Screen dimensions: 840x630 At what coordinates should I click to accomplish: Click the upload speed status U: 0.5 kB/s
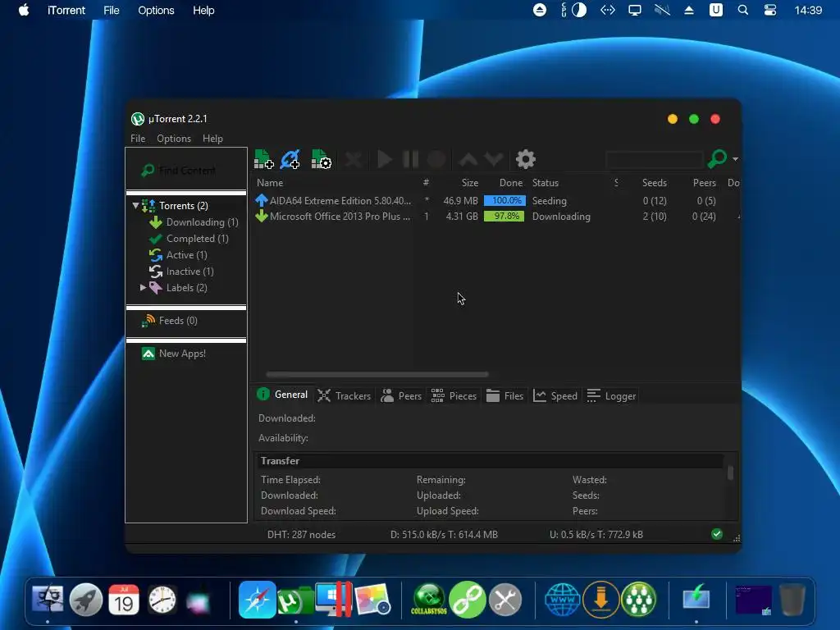pos(596,535)
